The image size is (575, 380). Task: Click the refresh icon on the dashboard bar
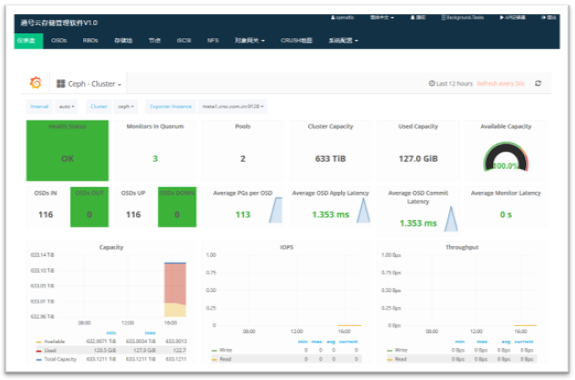pyautogui.click(x=538, y=83)
